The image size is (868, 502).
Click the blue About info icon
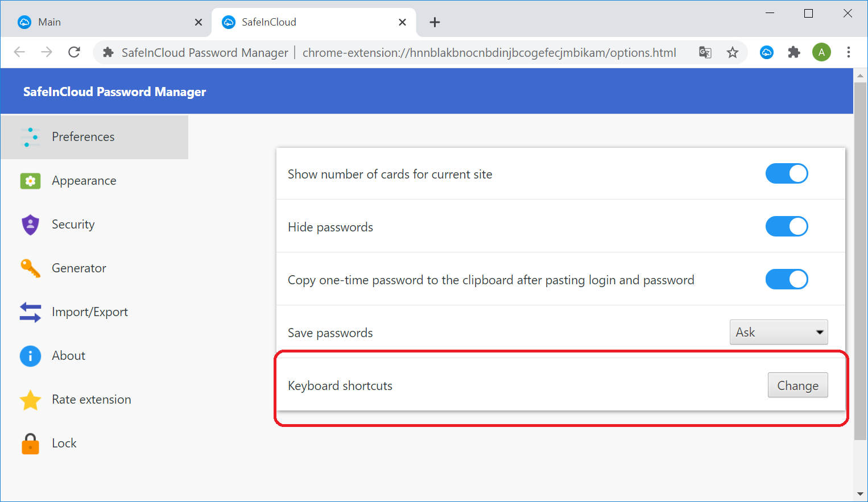click(30, 356)
